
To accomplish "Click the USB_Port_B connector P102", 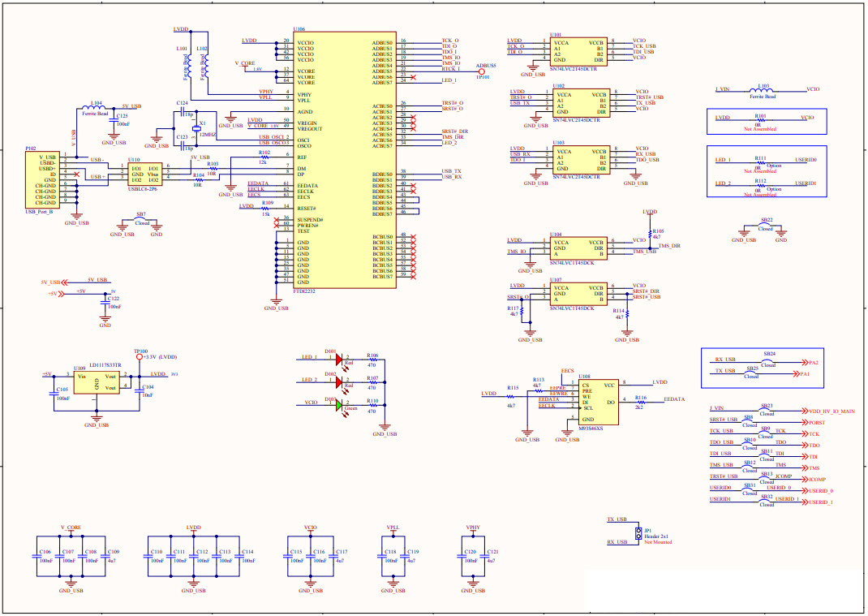I will tap(41, 180).
